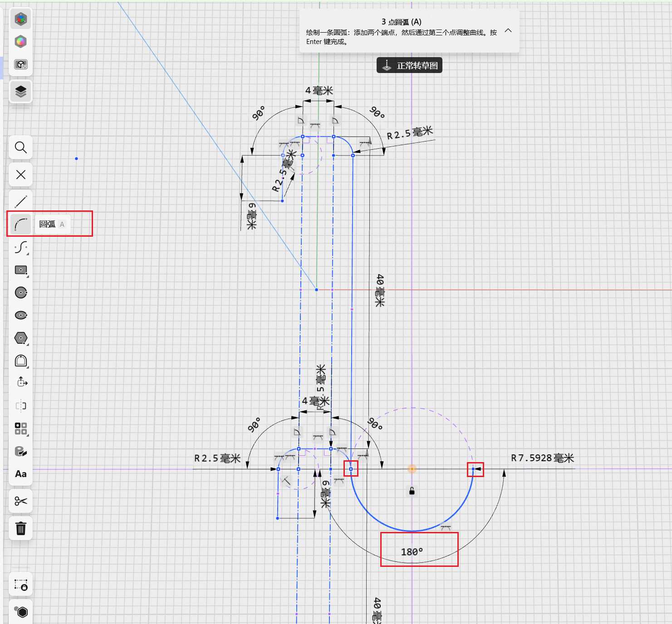The height and width of the screenshot is (624, 672).
Task: Click the 正常转草图 button
Action: [x=409, y=65]
